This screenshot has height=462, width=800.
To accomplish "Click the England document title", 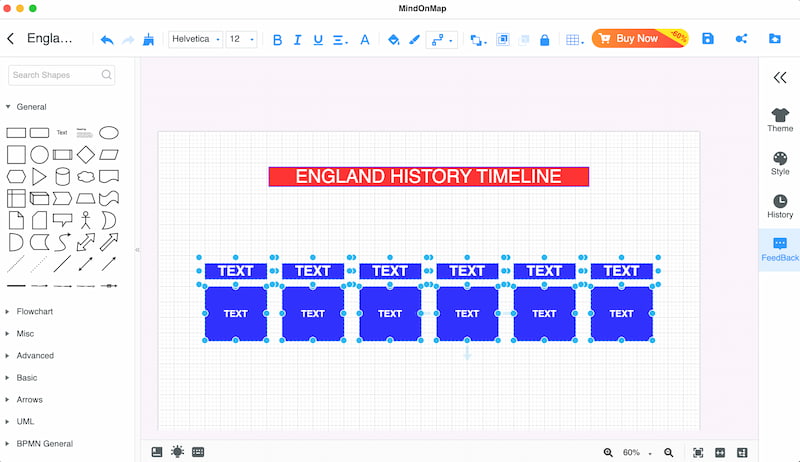I will click(49, 38).
